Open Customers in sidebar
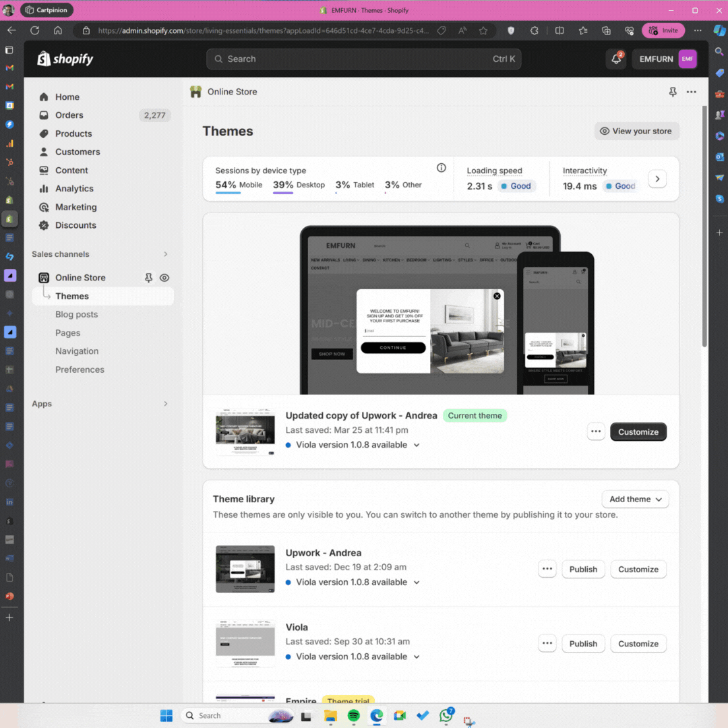 tap(78, 152)
